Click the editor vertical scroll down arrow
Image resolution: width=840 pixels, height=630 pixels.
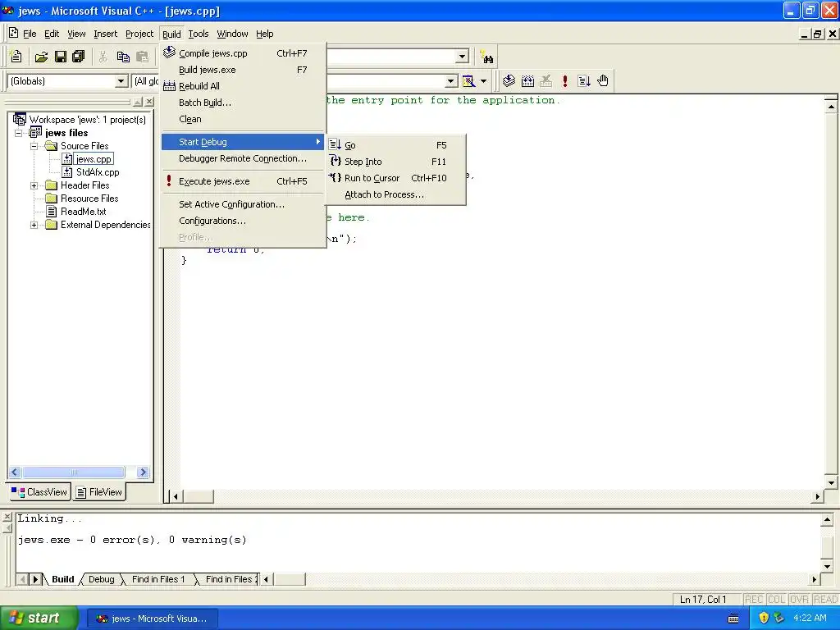(x=831, y=482)
